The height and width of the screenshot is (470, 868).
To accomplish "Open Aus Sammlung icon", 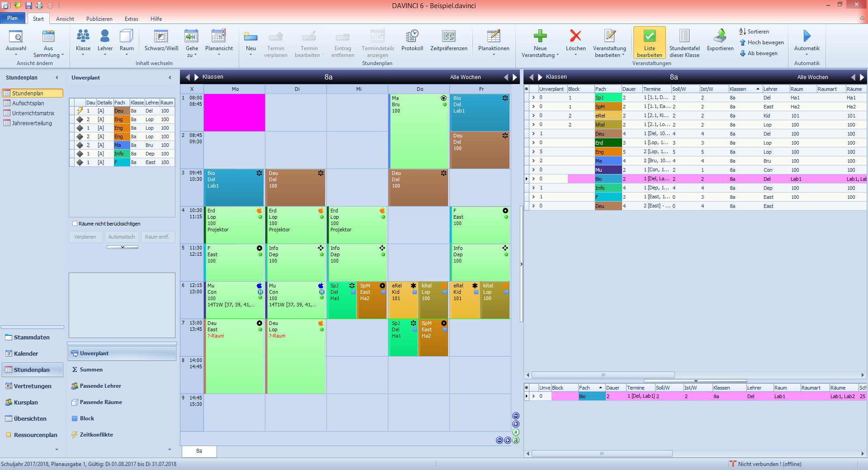I will point(48,36).
